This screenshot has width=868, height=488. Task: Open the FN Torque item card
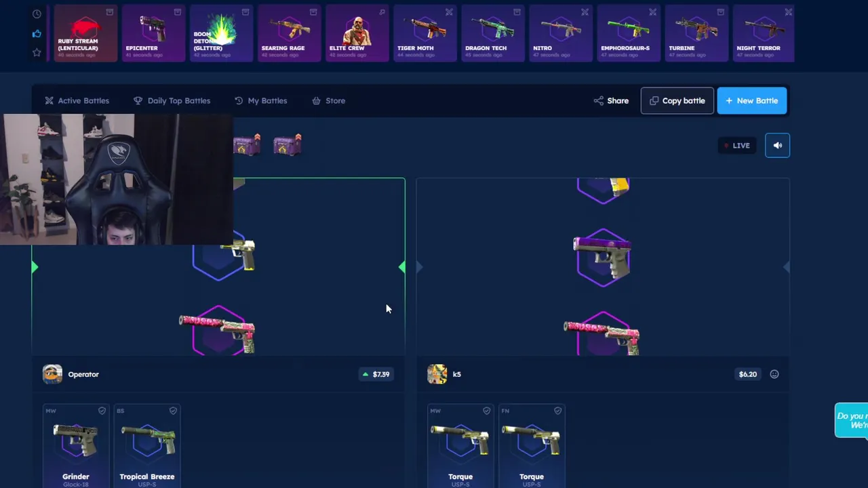[532, 446]
